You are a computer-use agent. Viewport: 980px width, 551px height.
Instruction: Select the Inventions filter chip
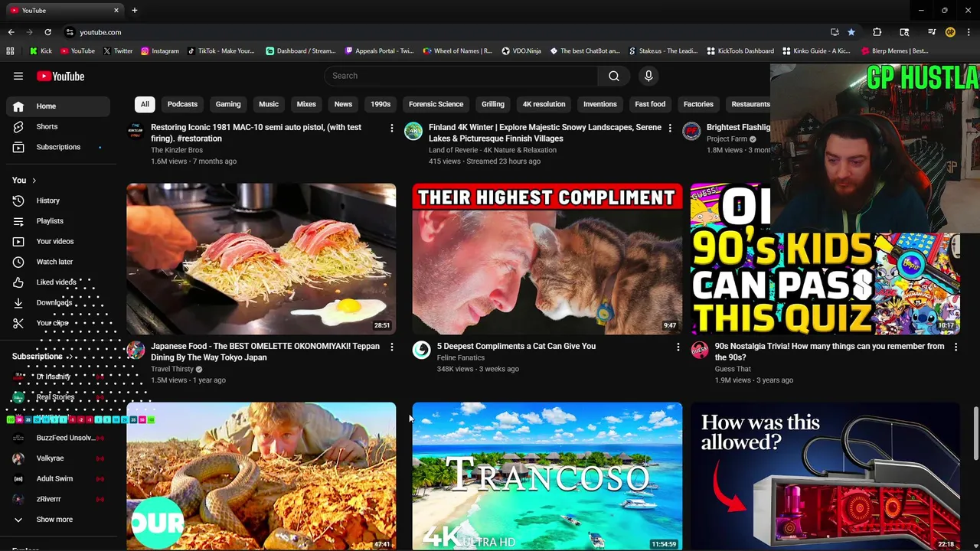point(600,104)
